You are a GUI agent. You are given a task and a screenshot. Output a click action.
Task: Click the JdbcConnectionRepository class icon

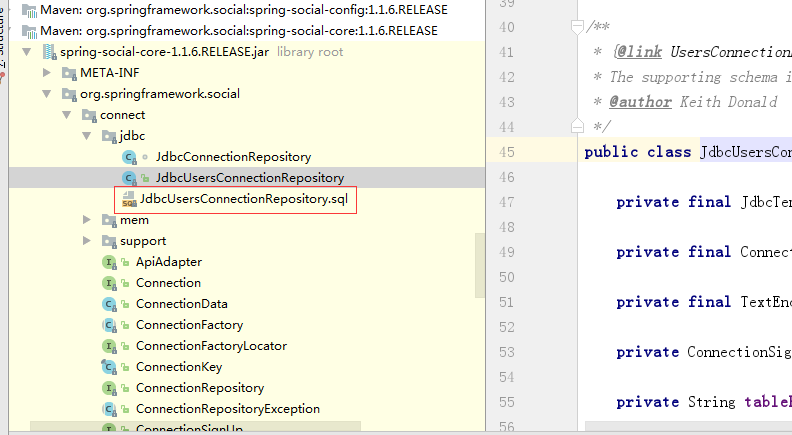129,157
